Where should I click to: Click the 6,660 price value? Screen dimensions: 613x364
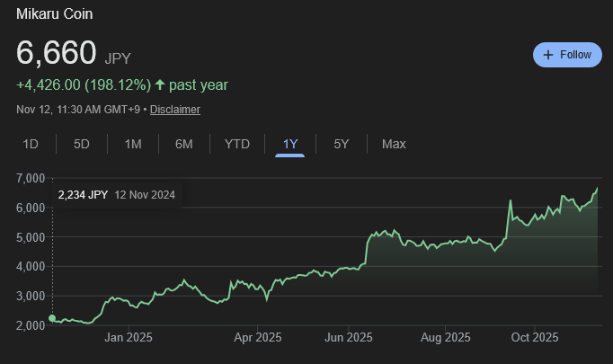tap(56, 52)
